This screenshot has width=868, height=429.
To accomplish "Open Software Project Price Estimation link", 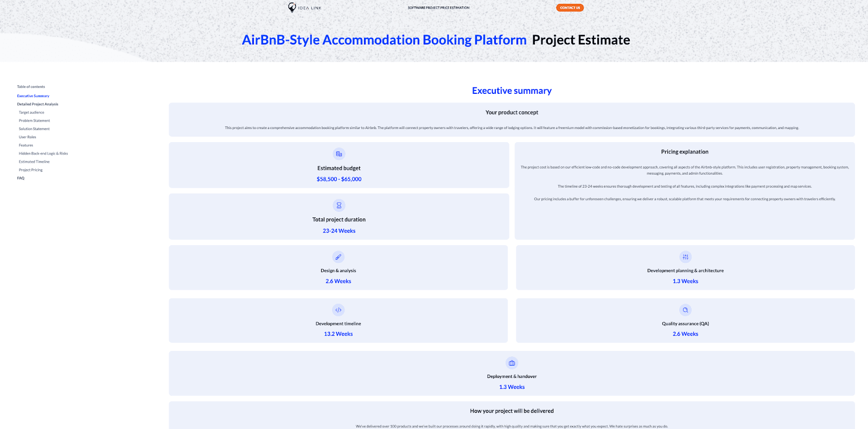I will [439, 8].
